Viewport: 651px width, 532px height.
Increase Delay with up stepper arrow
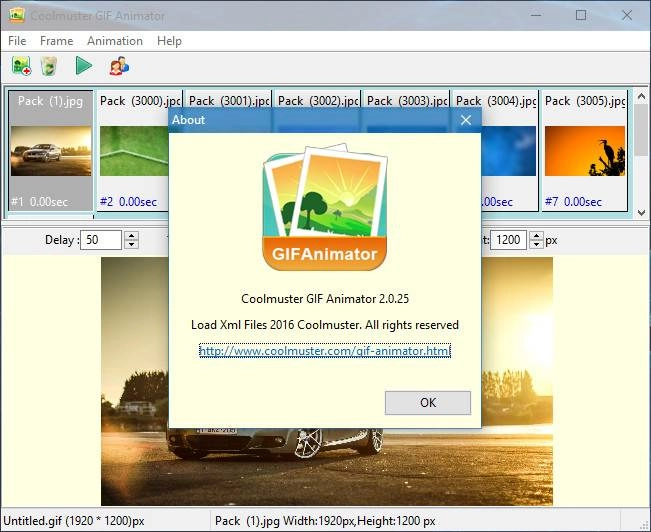pyautogui.click(x=132, y=235)
